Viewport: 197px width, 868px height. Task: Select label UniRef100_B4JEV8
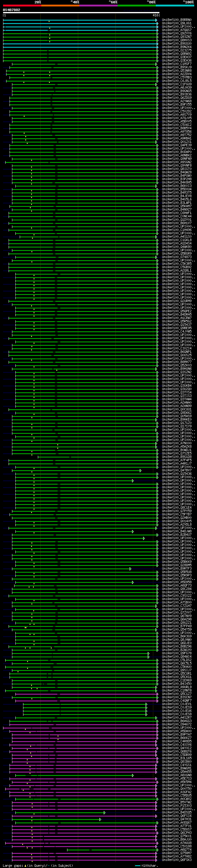click(177, 196)
